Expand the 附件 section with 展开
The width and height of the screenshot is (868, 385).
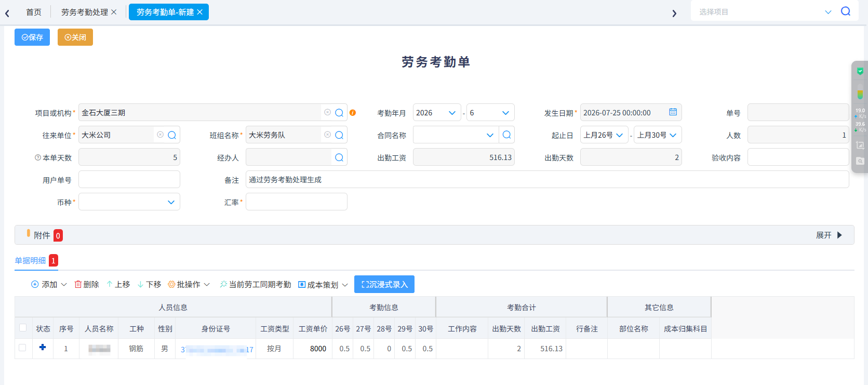tap(829, 235)
